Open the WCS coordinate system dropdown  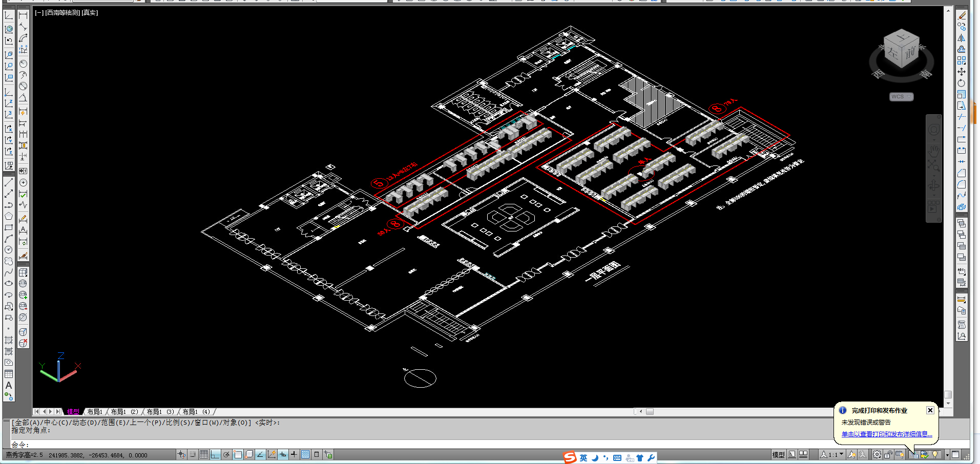(x=901, y=97)
